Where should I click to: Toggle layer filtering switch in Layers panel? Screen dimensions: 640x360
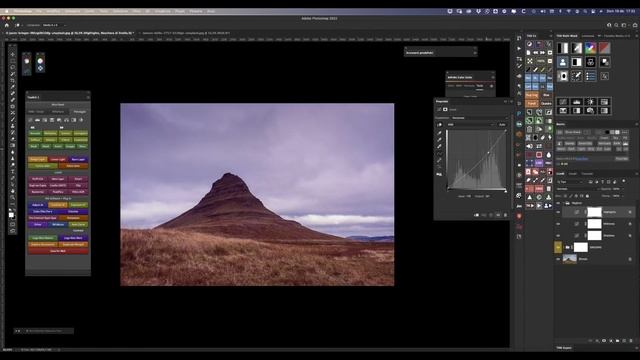click(x=624, y=182)
